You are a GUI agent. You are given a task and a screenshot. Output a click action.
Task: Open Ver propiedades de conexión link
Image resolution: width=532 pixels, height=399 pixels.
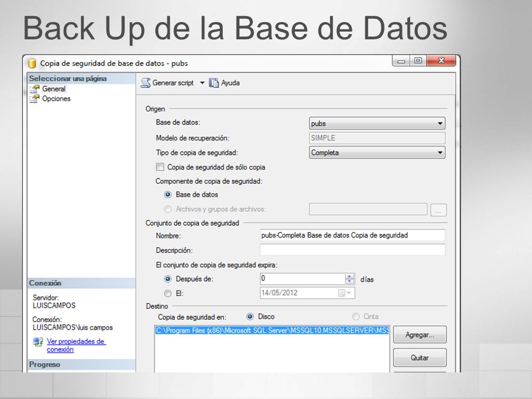coord(76,345)
